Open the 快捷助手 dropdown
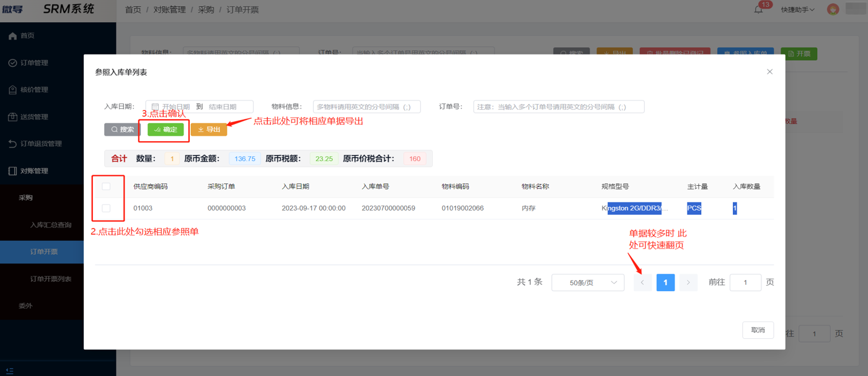This screenshot has width=868, height=376. pyautogui.click(x=798, y=10)
